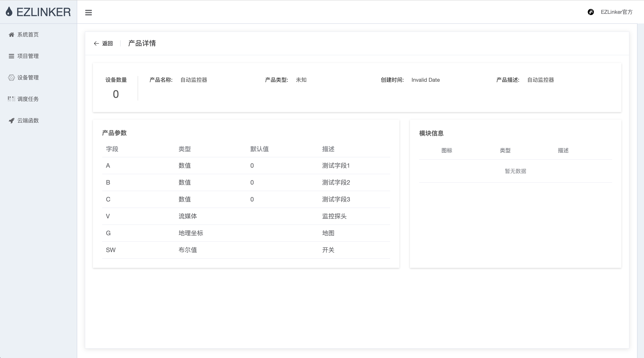Click the 地理坐标 type cell
Viewport: 644px width, 358px height.
[x=191, y=233]
